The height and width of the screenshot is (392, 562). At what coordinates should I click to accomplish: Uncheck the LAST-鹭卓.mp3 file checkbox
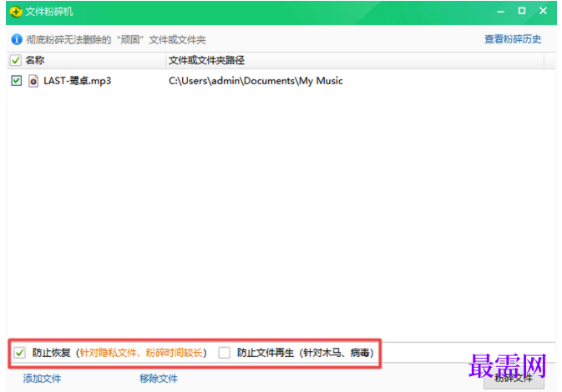tap(17, 81)
